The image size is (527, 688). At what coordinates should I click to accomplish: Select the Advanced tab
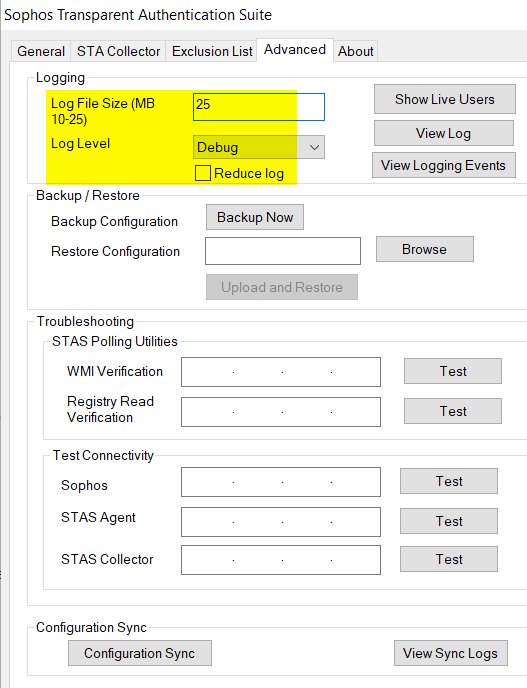295,50
